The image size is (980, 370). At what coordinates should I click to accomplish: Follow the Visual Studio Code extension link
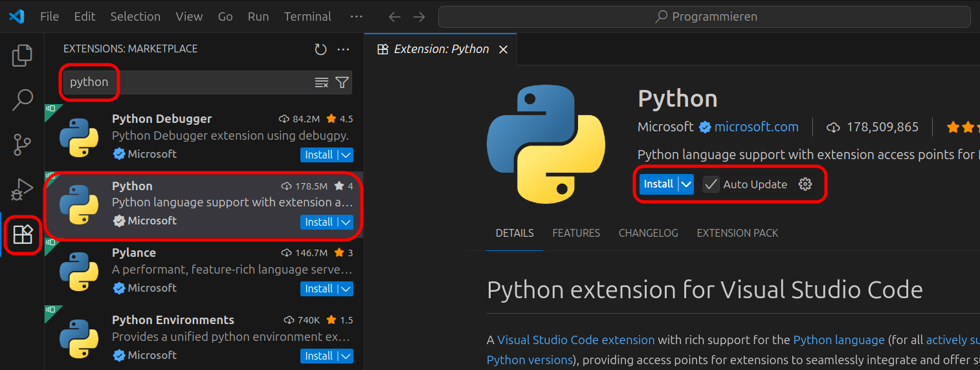[575, 340]
